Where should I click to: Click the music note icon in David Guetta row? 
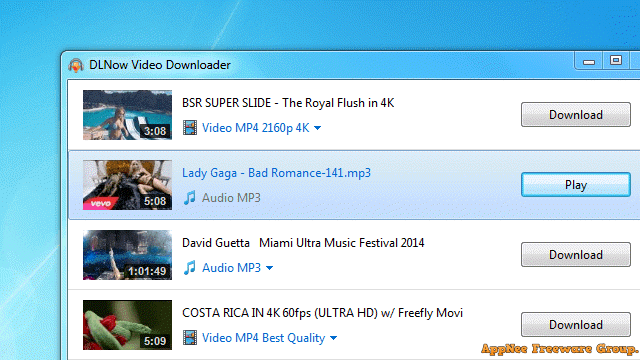[x=189, y=268]
